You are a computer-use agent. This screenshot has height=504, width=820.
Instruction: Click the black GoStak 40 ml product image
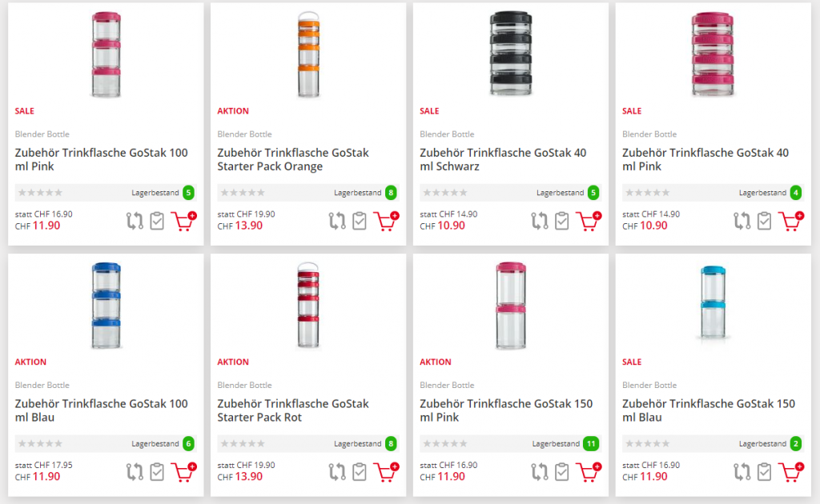[510, 54]
